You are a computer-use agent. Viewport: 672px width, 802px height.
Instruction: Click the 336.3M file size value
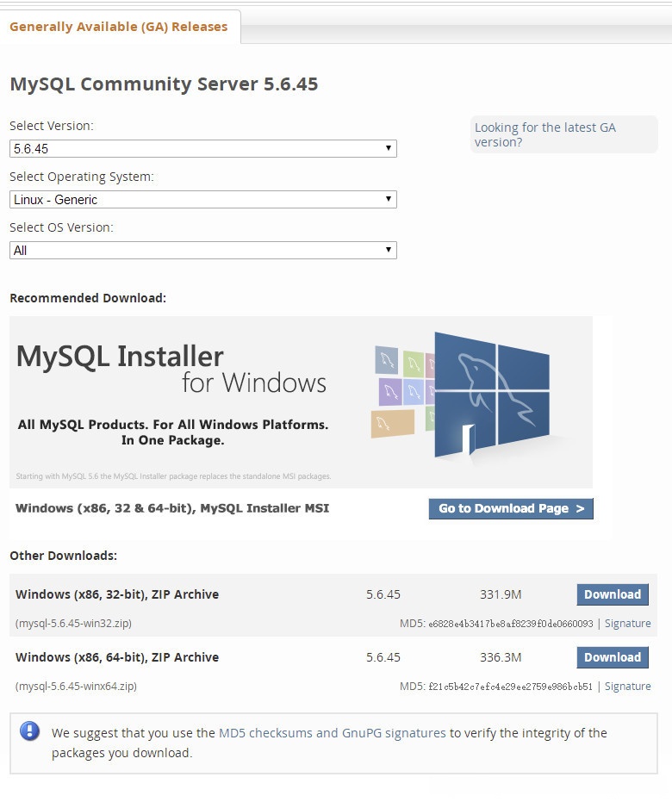501,657
